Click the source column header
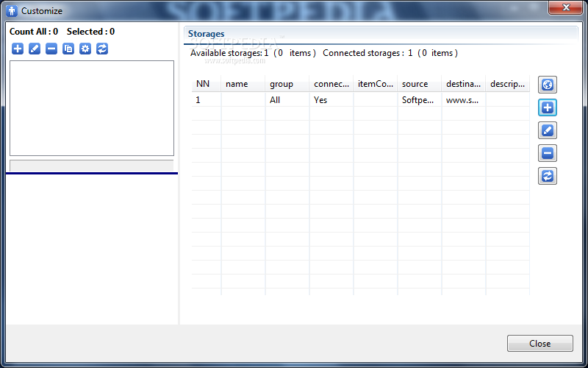This screenshot has width=588, height=368. [x=420, y=84]
